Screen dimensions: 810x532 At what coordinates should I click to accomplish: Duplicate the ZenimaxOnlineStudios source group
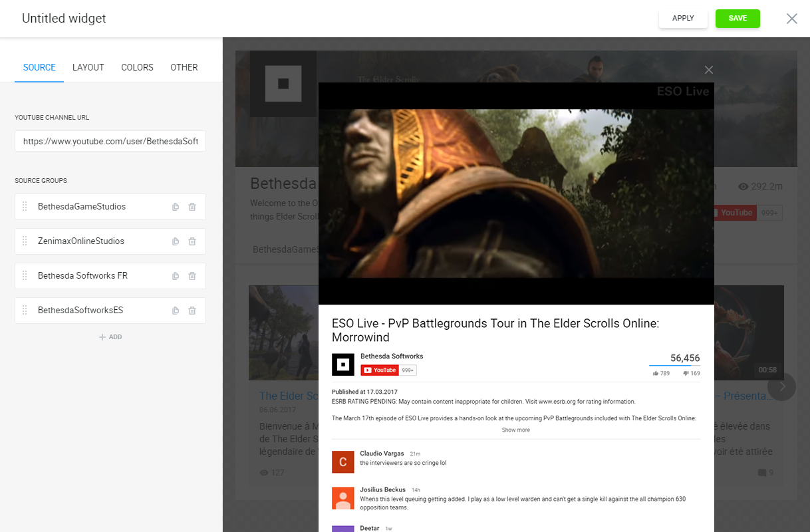[x=176, y=241]
